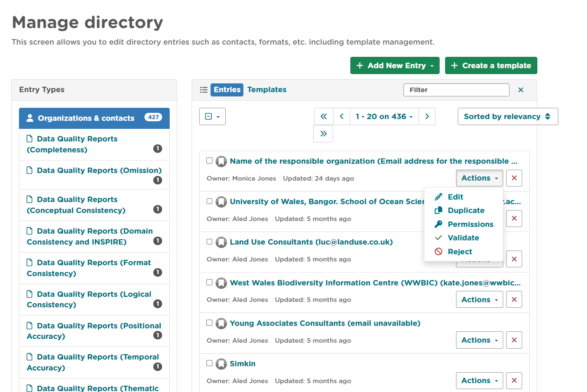Click bookmark icon beside Name of the responsible organization
The width and height of the screenshot is (587, 392).
tap(221, 161)
